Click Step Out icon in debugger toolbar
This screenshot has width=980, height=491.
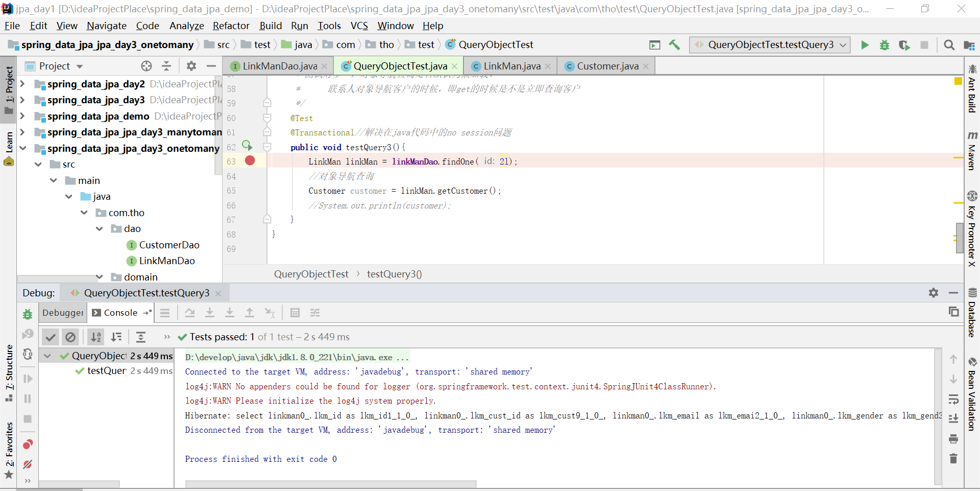click(x=250, y=313)
